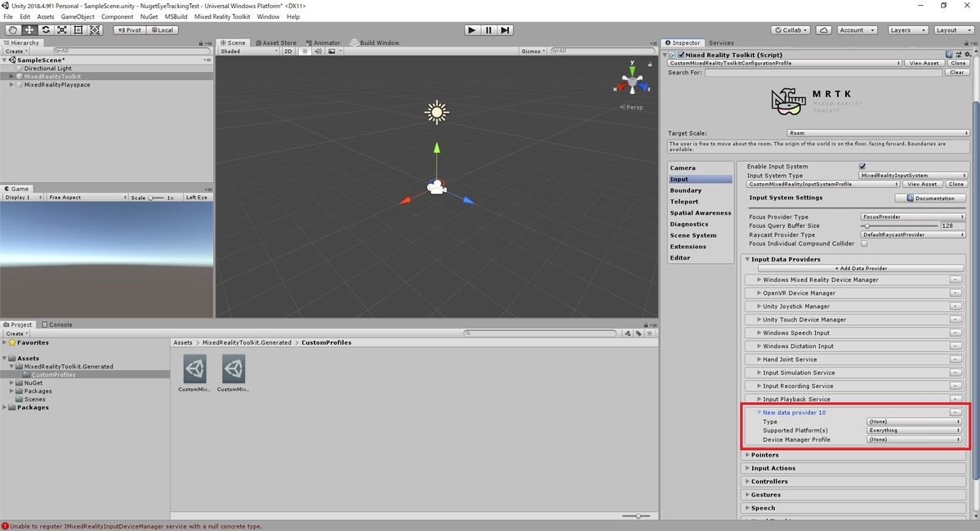The image size is (980, 531).
Task: Toggle 2D scene view mode
Action: click(x=288, y=51)
